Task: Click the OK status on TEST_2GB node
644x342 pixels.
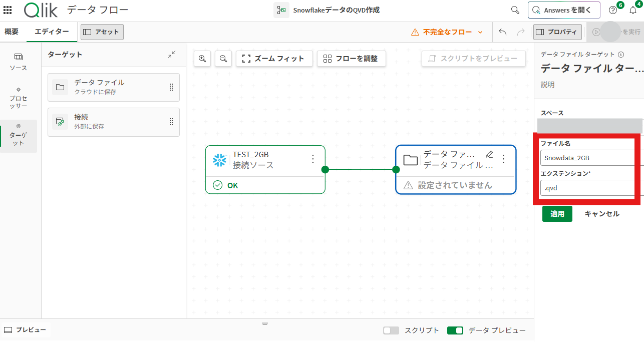Action: click(226, 185)
